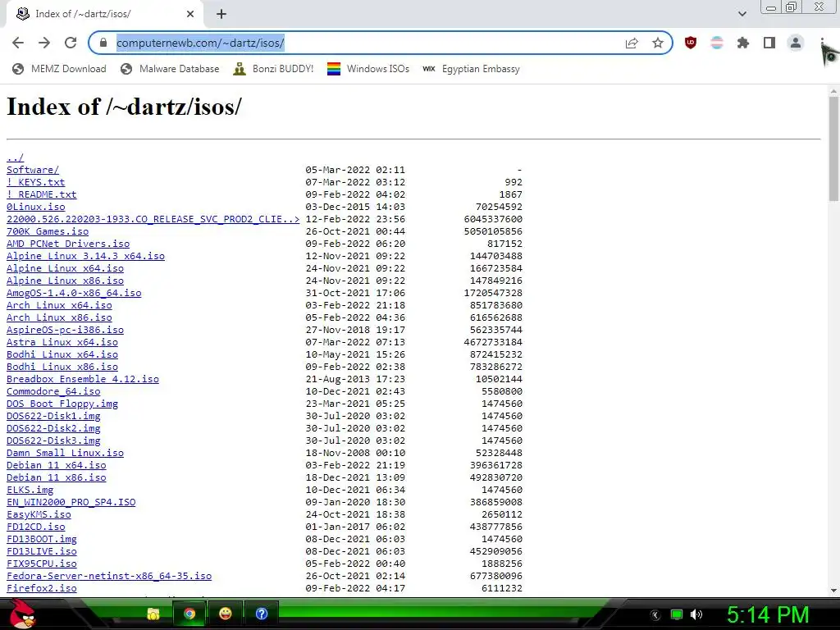Download ELKS.img
The width and height of the screenshot is (840, 630).
click(x=30, y=491)
